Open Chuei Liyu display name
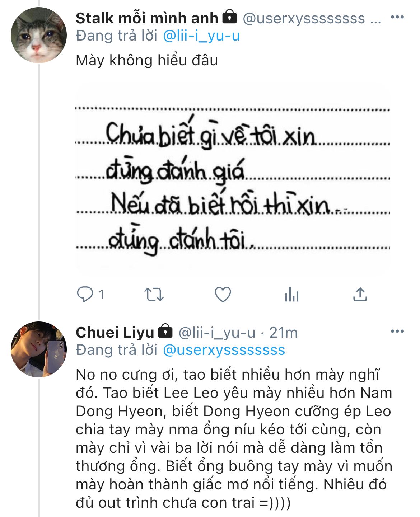The image size is (420, 517). click(115, 332)
